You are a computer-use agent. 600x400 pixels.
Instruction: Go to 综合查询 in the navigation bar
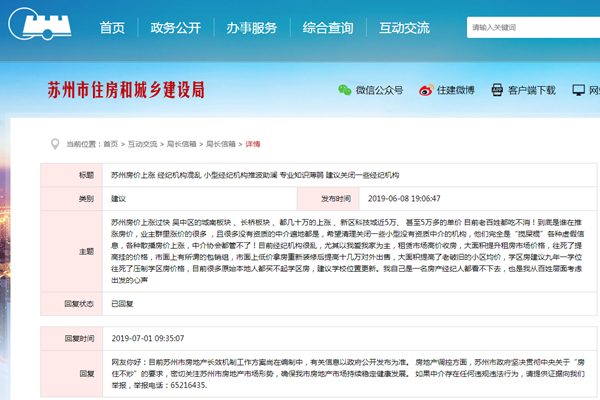[328, 27]
